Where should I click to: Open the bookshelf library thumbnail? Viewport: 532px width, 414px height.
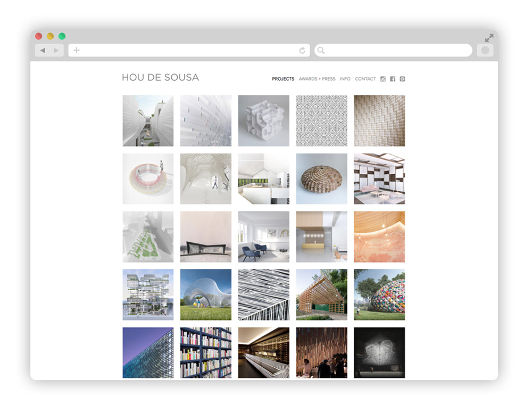point(206,353)
